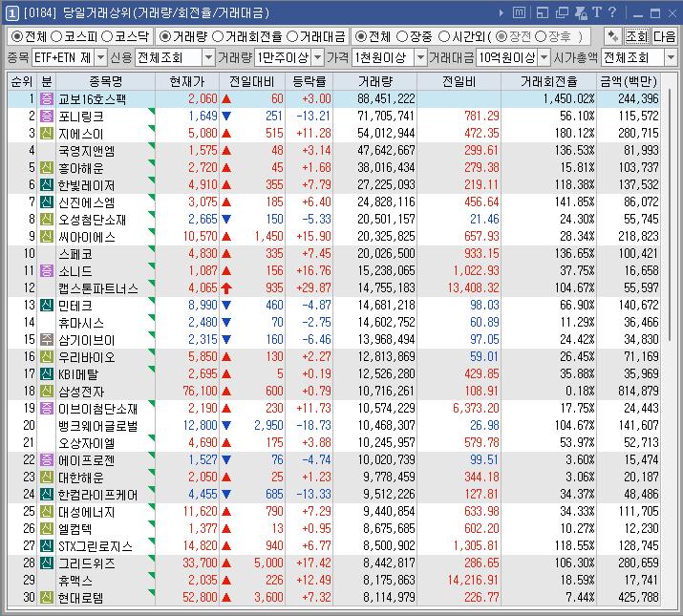This screenshot has height=616, width=683.
Task: Open the 거래량 1만주이상 dropdown arrow
Action: (318, 57)
